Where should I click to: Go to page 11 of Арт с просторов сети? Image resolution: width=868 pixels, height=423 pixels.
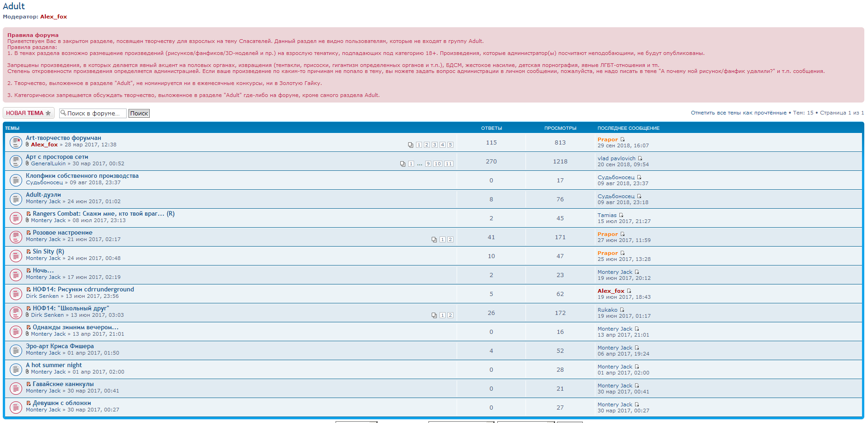448,164
